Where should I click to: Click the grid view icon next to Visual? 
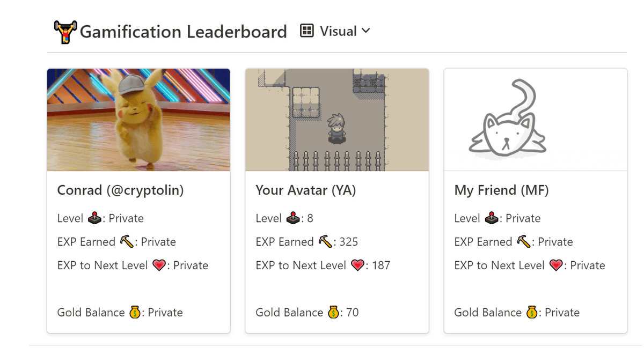coord(307,31)
